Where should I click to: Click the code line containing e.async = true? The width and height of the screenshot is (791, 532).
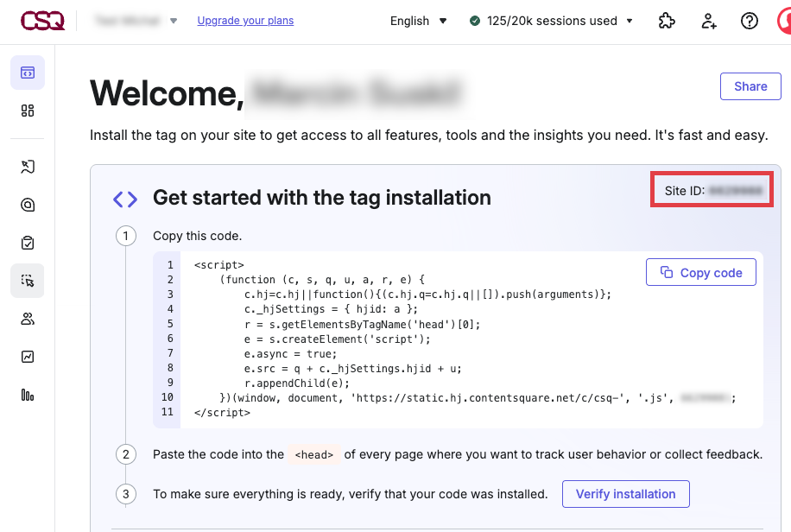tap(290, 354)
